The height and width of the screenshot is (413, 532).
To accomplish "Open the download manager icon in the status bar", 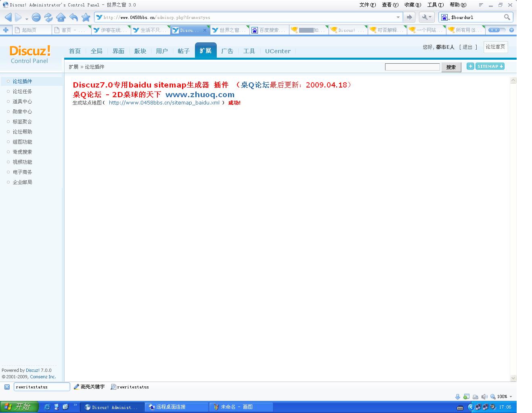I will click(x=457, y=396).
